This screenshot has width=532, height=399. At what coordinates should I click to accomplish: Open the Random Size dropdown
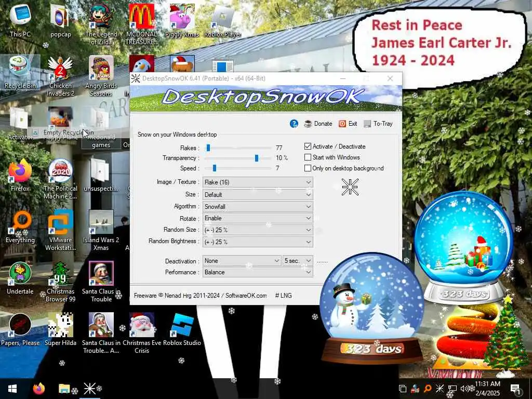coord(258,230)
